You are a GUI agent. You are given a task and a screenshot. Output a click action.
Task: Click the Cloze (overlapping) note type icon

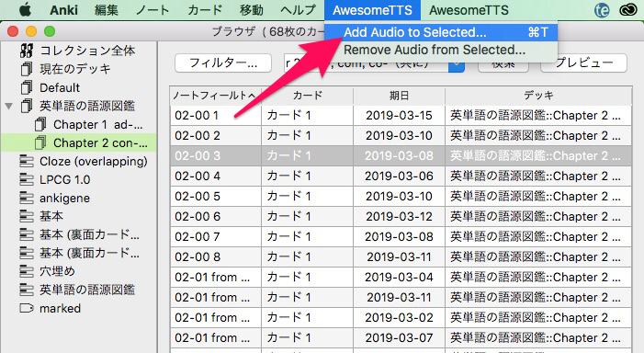click(27, 161)
